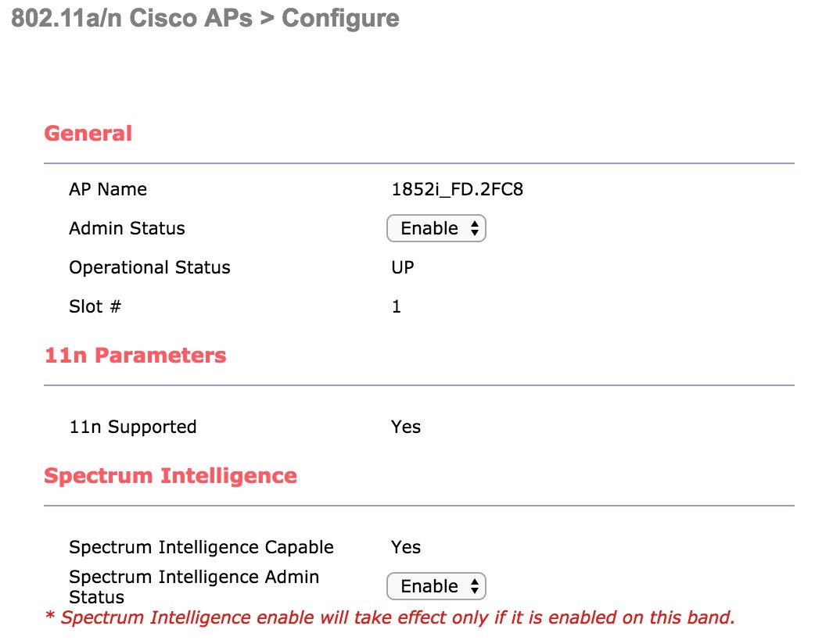815x644 pixels.
Task: Click the Operational Status label
Action: [x=149, y=267]
